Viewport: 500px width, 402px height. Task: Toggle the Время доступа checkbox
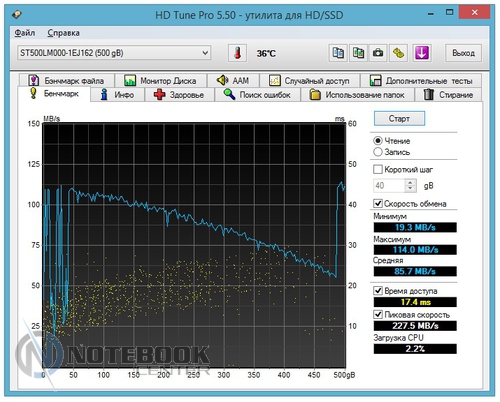pyautogui.click(x=378, y=291)
